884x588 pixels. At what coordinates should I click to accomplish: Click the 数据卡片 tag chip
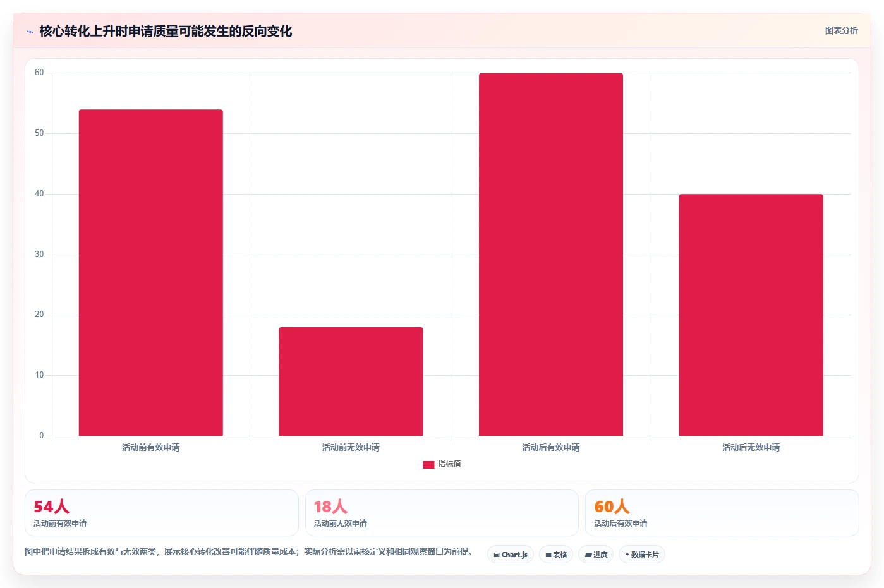[642, 555]
